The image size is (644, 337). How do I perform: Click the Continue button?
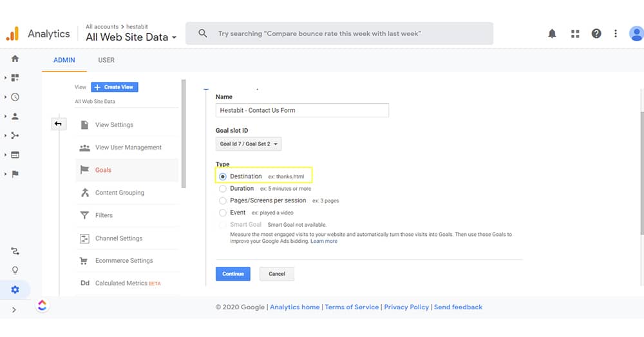coord(233,274)
